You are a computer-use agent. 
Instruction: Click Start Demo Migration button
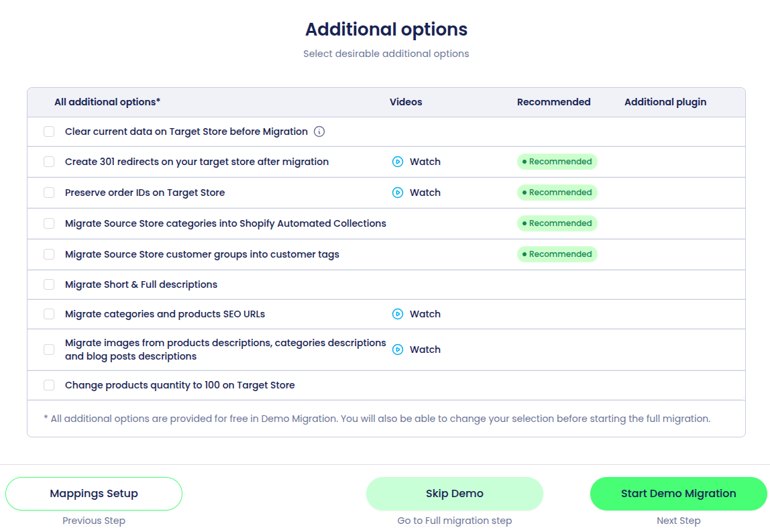pos(679,494)
